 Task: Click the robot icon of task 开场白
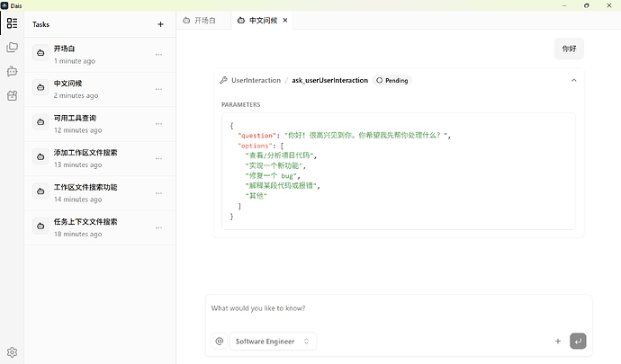(x=40, y=53)
